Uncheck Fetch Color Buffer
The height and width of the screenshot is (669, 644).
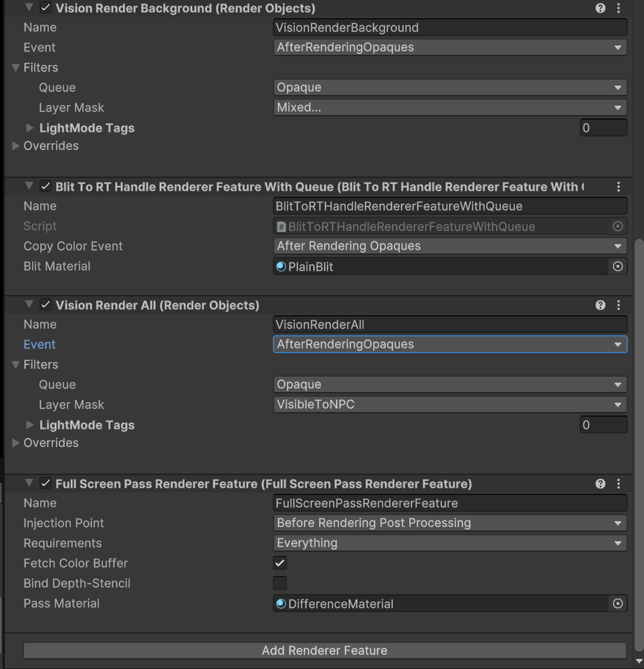(x=279, y=563)
